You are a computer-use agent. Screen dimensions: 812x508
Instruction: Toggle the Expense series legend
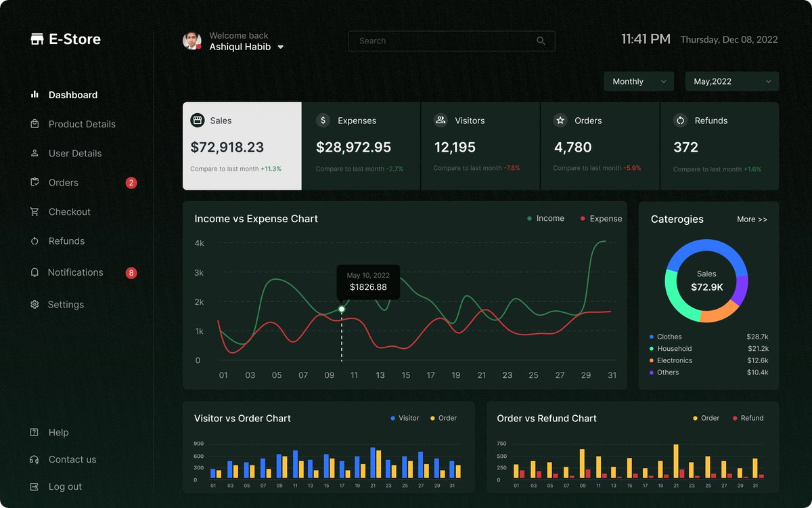pos(601,218)
